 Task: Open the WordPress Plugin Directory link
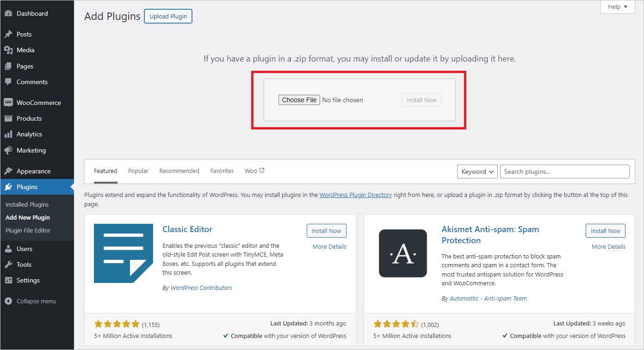(x=355, y=195)
